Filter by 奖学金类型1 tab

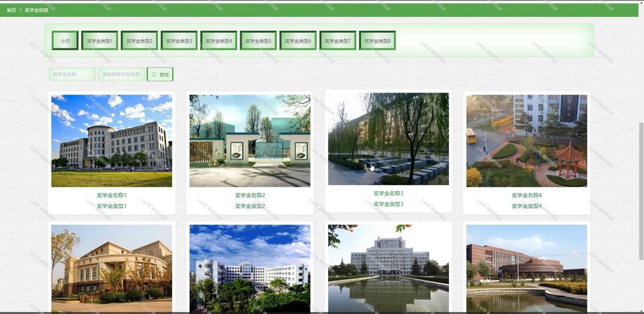click(99, 41)
